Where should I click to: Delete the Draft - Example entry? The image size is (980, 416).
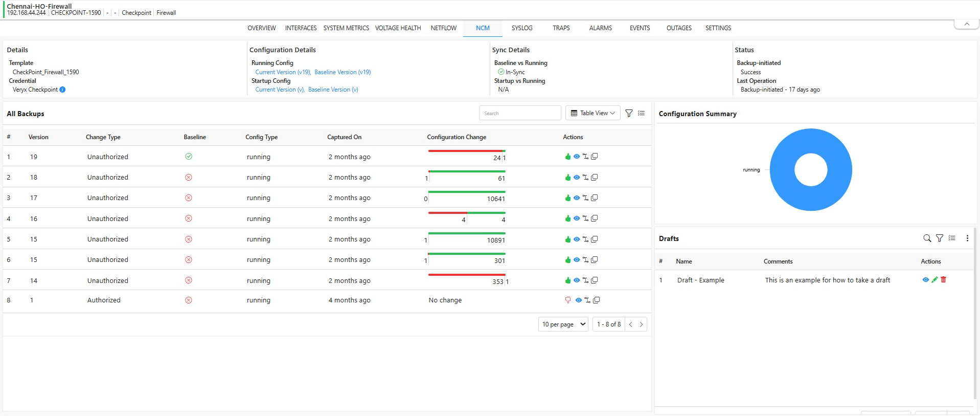pos(944,280)
